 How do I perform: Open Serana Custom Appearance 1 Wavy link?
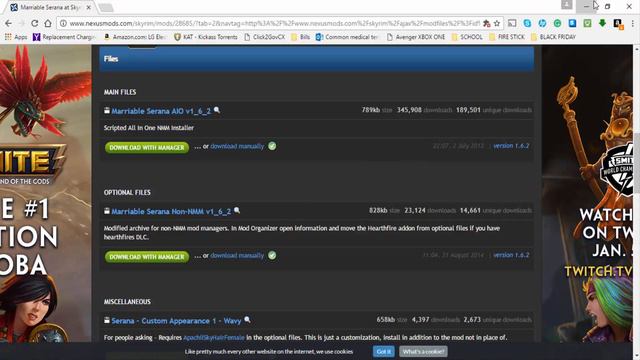pyautogui.click(x=176, y=321)
